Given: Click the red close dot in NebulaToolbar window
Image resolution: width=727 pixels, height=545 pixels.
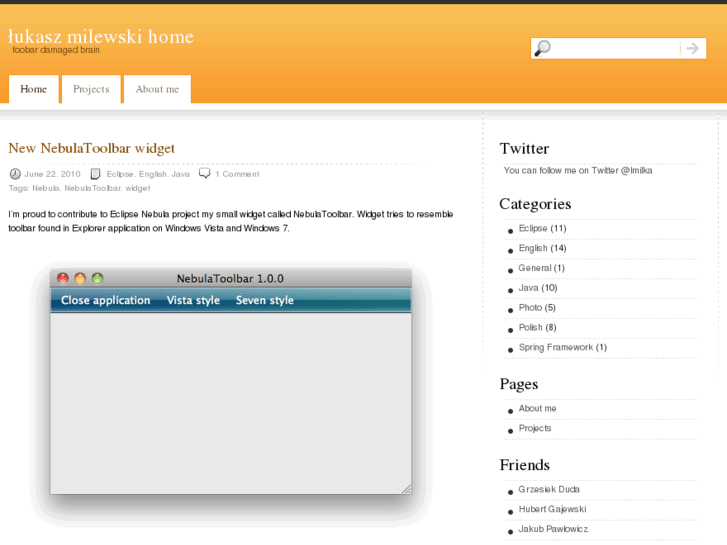Looking at the screenshot, I should click(63, 278).
